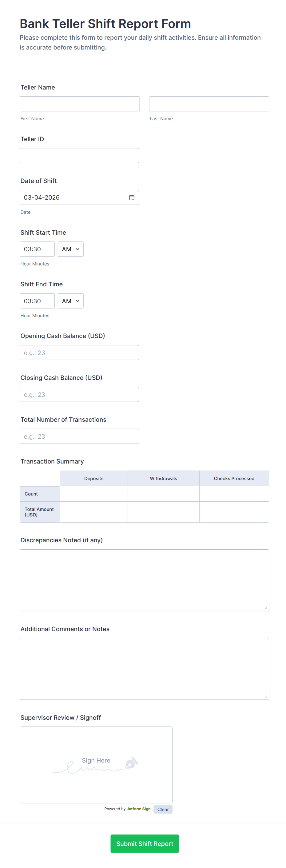
Task: Click the Shift End Time hour-minutes box
Action: [x=37, y=301]
